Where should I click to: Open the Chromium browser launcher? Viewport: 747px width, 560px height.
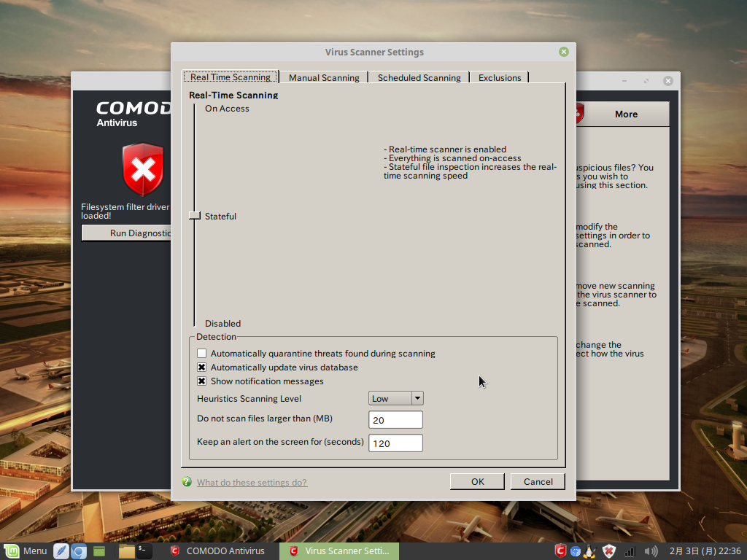[79, 551]
